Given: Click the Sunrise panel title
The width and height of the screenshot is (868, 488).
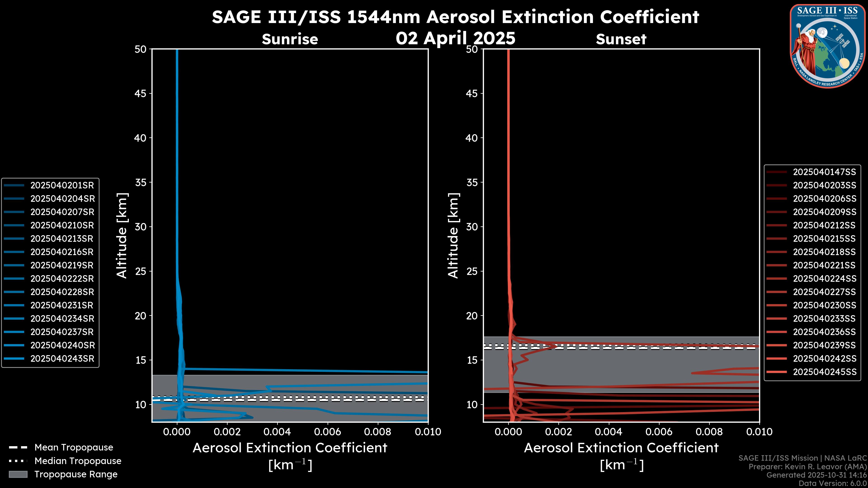Looking at the screenshot, I should pyautogui.click(x=290, y=39).
